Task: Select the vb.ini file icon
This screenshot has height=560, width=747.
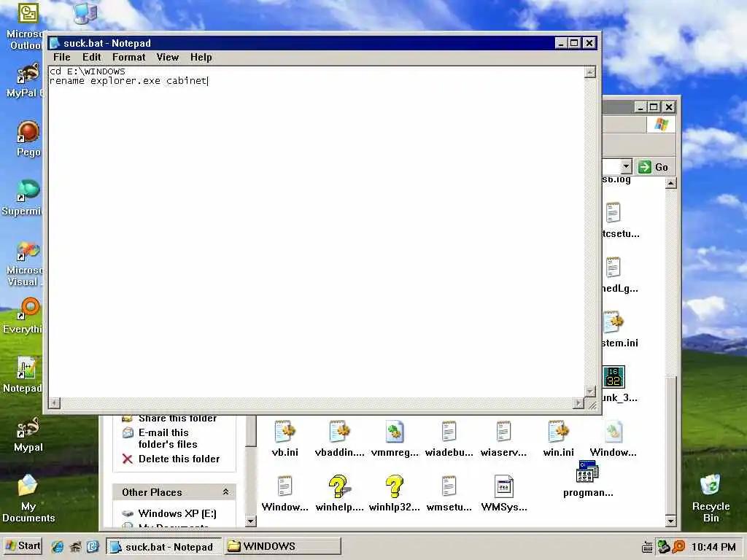Action: 285,432
